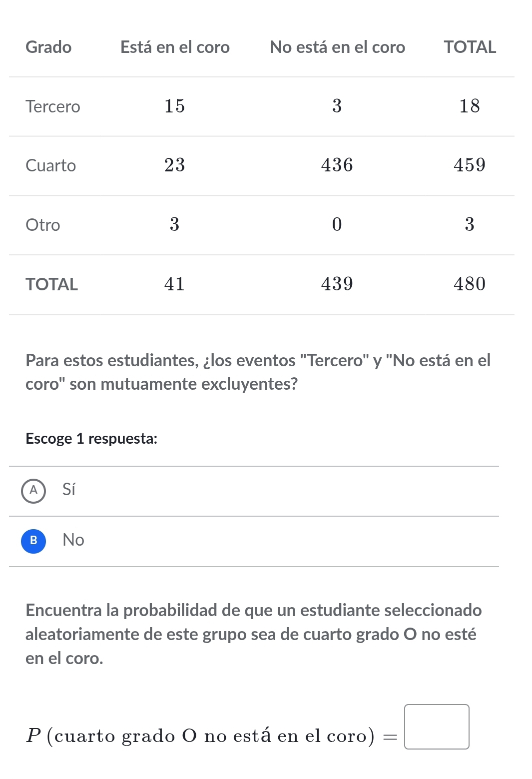Viewport: 532px width, 779px height.
Task: Click the value 23 in the Cuarto row
Action: [174, 165]
